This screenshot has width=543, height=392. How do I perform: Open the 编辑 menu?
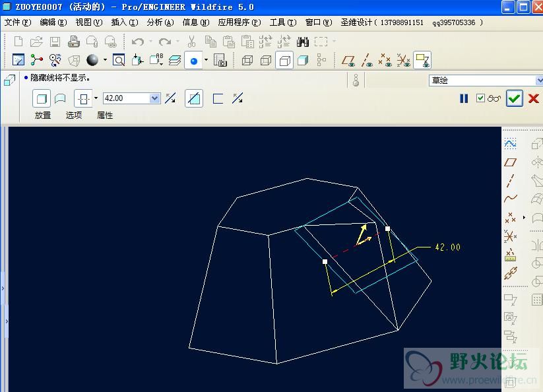pos(53,22)
